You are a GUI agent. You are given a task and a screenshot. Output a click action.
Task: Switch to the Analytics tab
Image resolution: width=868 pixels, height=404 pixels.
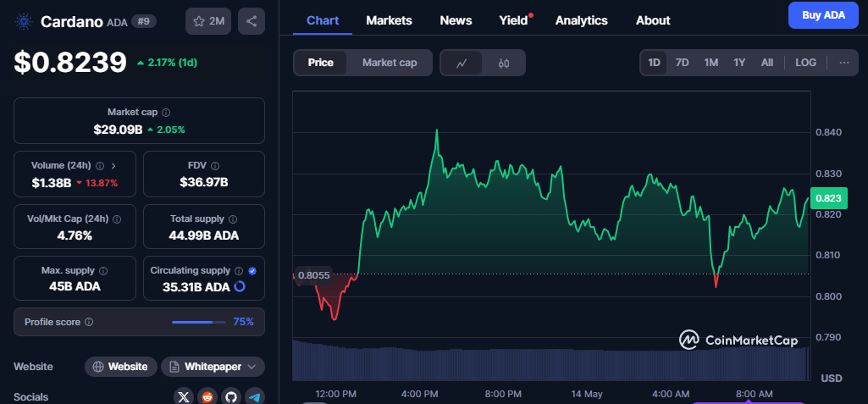tap(581, 20)
